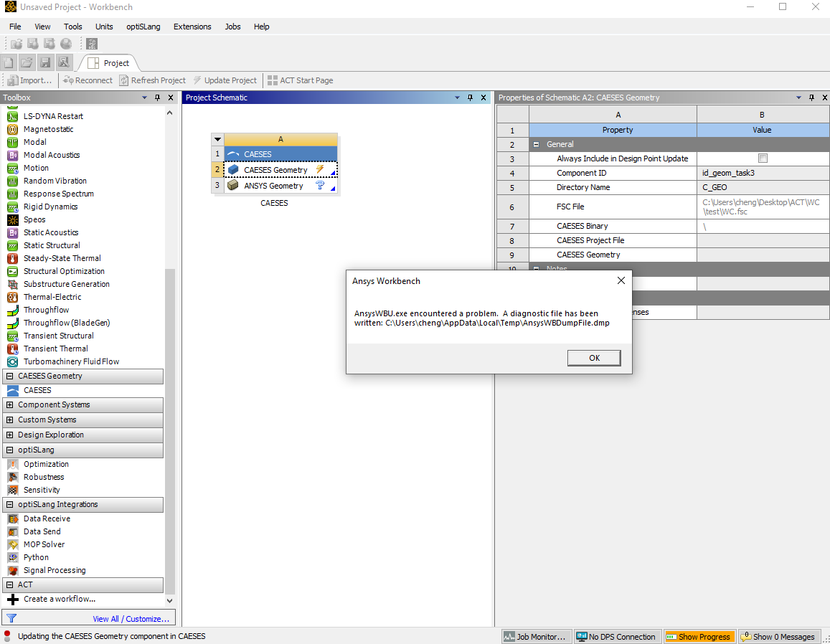
Task: Expand the Design Exploration group
Action: (9, 435)
